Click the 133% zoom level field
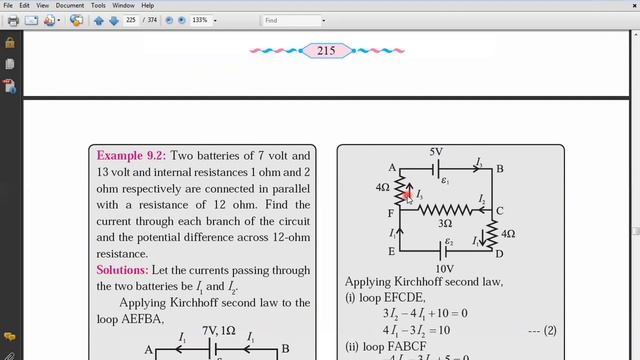 pyautogui.click(x=200, y=20)
